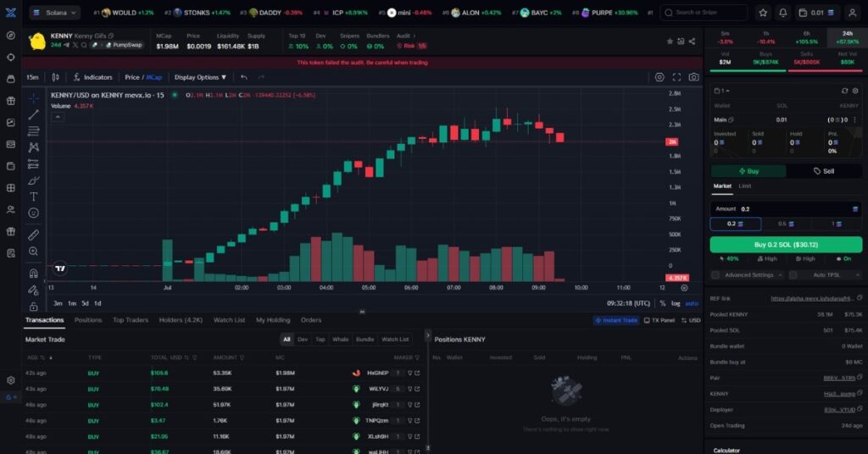The width and height of the screenshot is (868, 454).
Task: Open candle chart type selector
Action: tap(55, 77)
